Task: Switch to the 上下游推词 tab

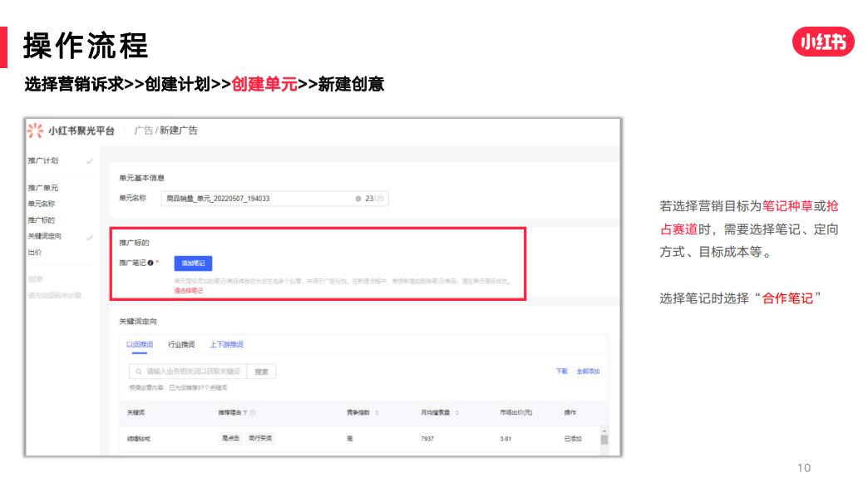Action: pyautogui.click(x=226, y=345)
